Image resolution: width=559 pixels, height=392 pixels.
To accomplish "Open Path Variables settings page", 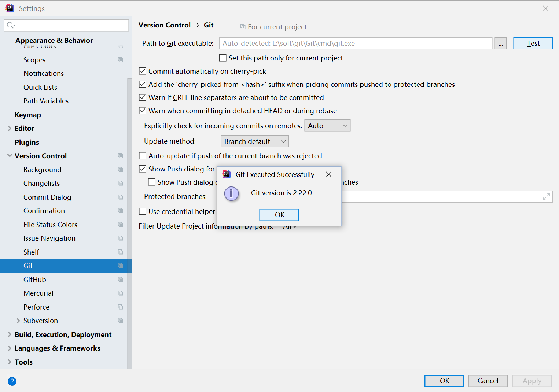I will [x=46, y=101].
